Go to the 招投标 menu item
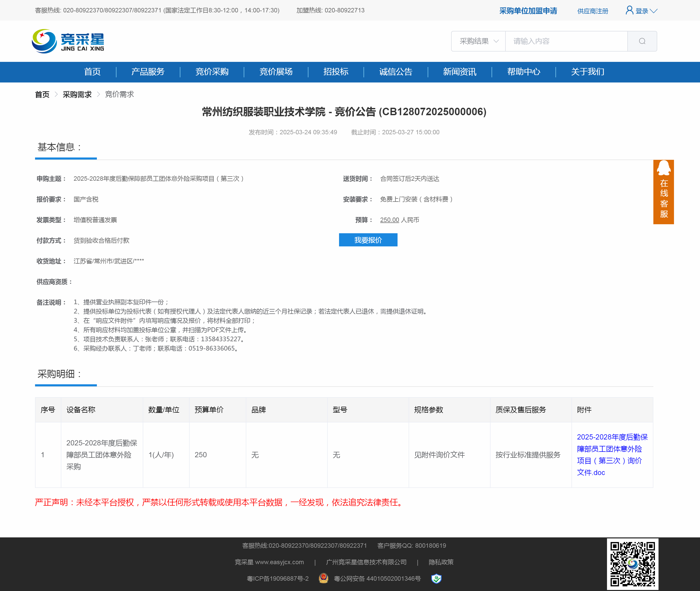 tap(336, 72)
